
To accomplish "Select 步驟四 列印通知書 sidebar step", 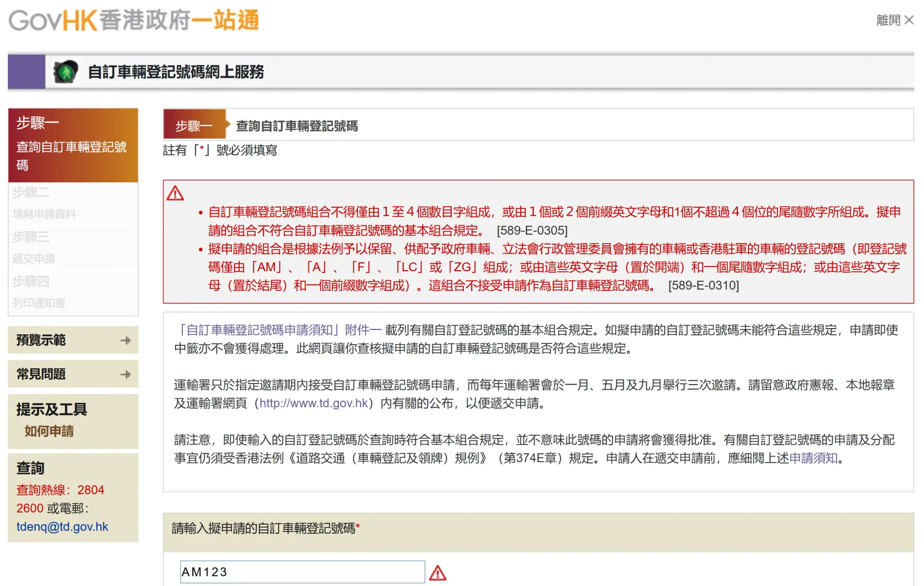I will tap(39, 293).
